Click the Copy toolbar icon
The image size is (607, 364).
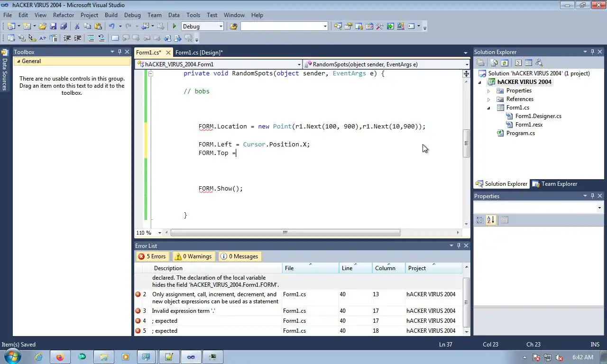(88, 27)
